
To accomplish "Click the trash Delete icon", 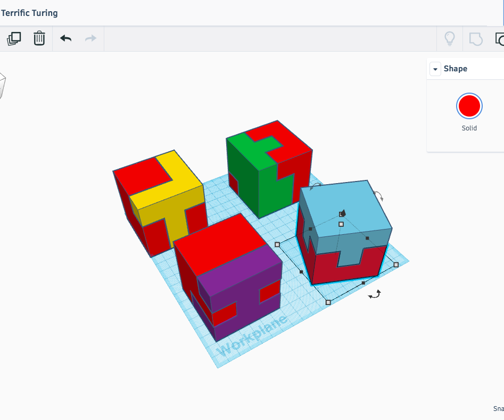I will (39, 38).
